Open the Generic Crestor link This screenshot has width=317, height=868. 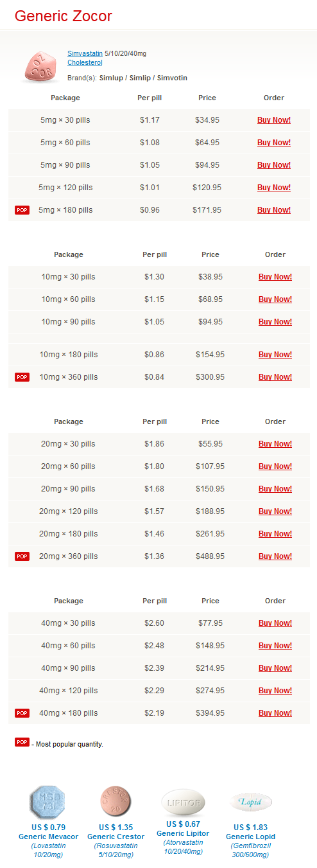click(116, 837)
